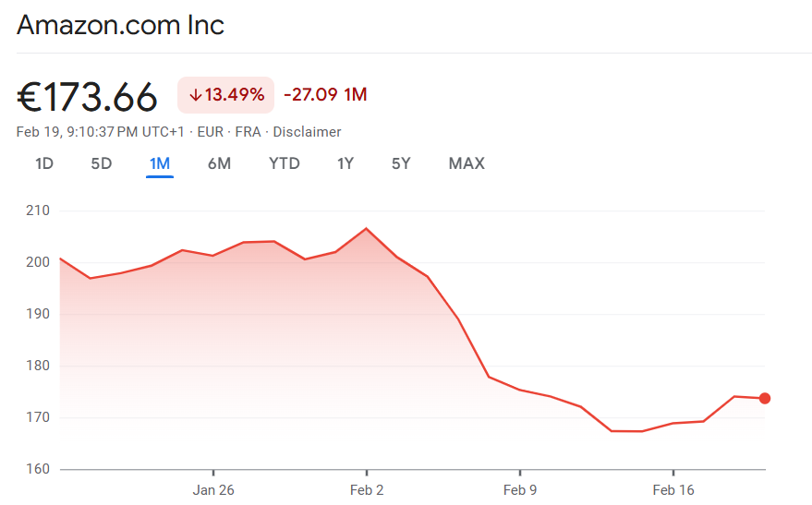This screenshot has height=505, width=812.
Task: Open the YTD chart view
Action: [284, 163]
